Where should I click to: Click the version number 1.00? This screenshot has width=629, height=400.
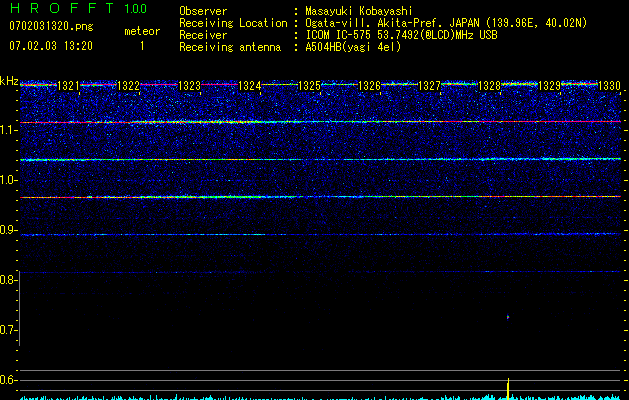(x=132, y=8)
